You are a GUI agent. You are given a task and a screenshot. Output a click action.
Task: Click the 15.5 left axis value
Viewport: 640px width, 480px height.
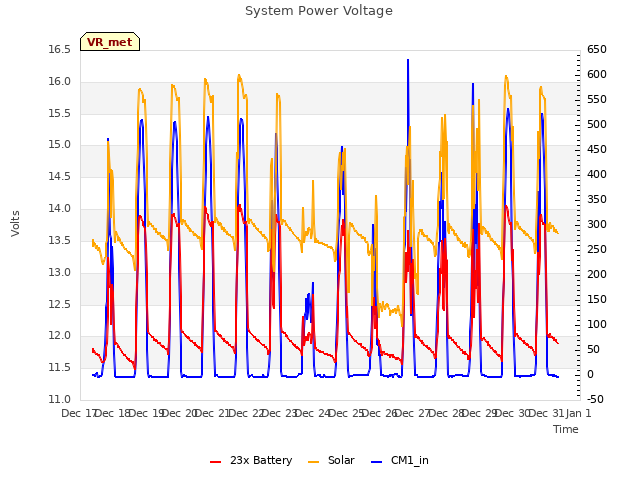click(x=60, y=113)
